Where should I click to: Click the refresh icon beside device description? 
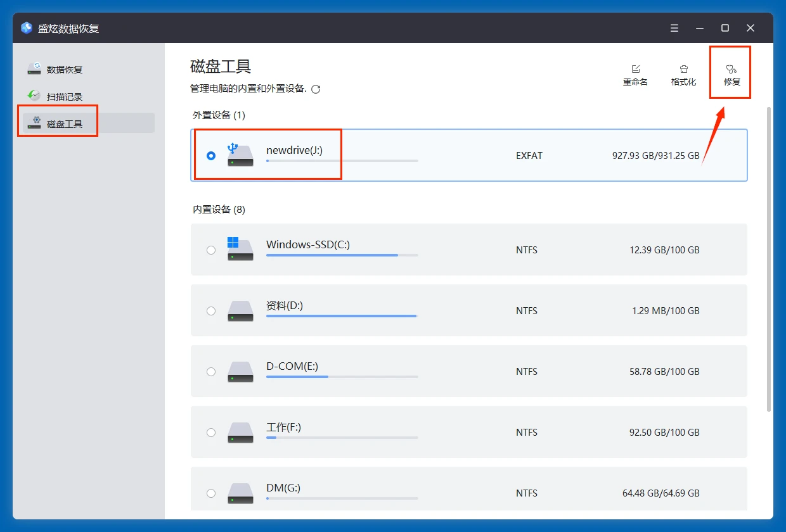click(x=316, y=89)
